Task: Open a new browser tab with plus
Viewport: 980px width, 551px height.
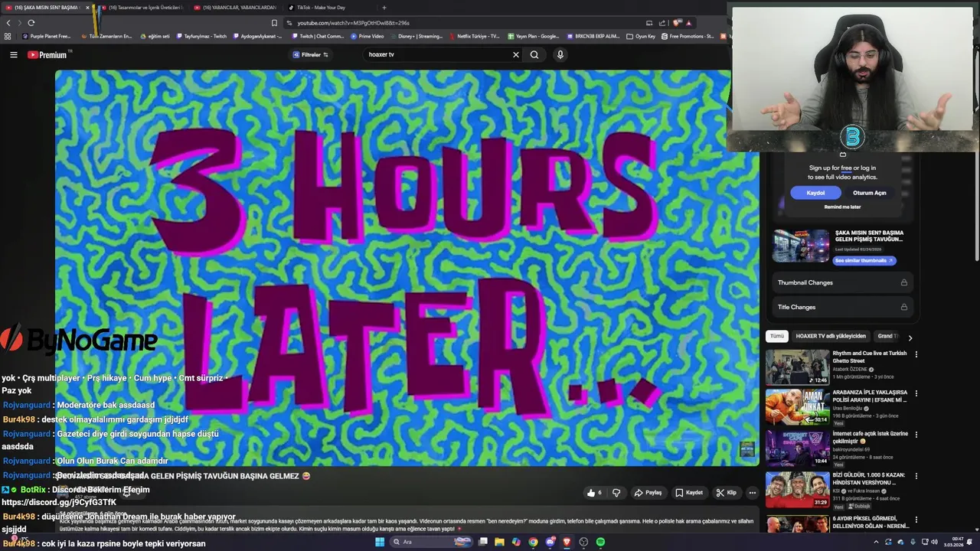Action: [384, 8]
